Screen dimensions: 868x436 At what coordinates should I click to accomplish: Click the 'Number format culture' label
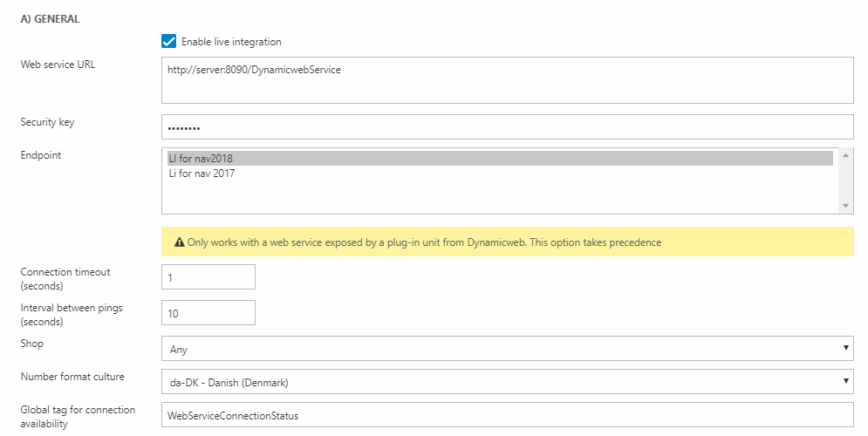(72, 377)
